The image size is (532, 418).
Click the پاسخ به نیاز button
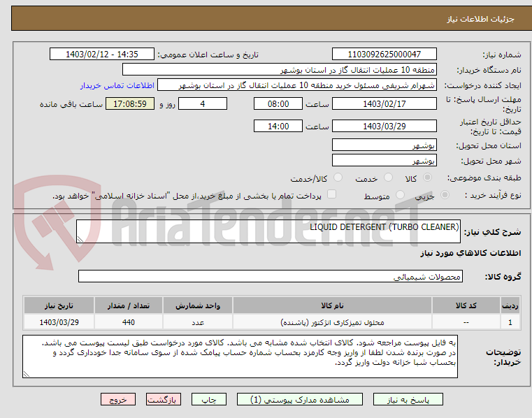[x=408, y=399]
